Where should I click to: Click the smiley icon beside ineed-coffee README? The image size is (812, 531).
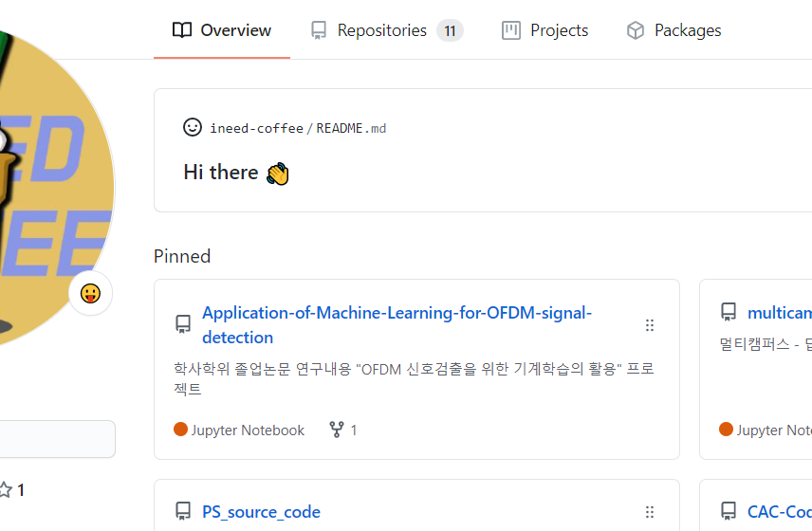[193, 127]
